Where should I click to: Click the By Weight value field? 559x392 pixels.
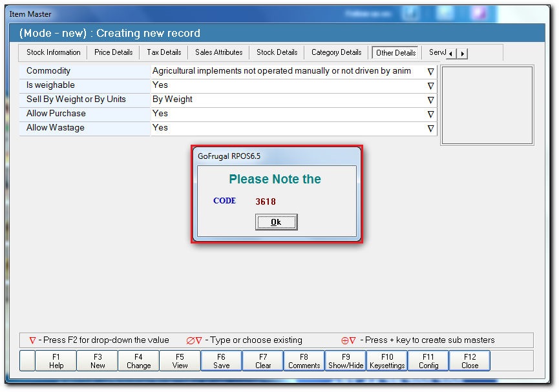pyautogui.click(x=294, y=100)
